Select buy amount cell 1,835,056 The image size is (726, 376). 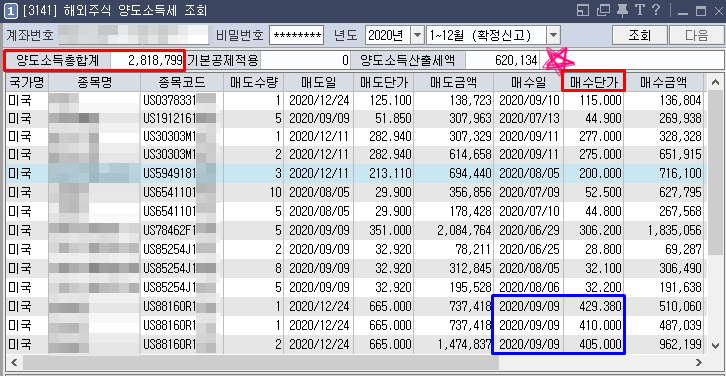[664, 230]
